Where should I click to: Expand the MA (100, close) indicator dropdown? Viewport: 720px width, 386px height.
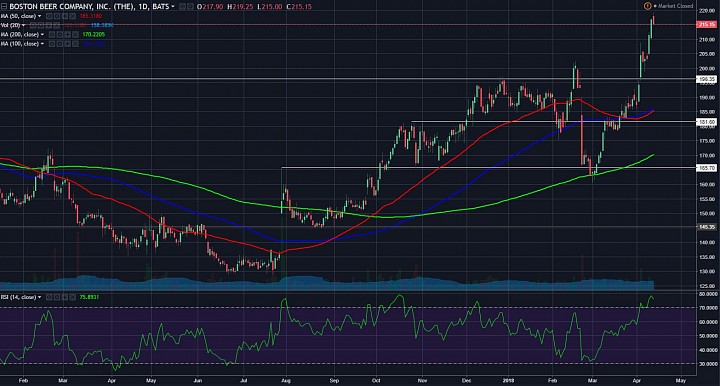[42, 44]
